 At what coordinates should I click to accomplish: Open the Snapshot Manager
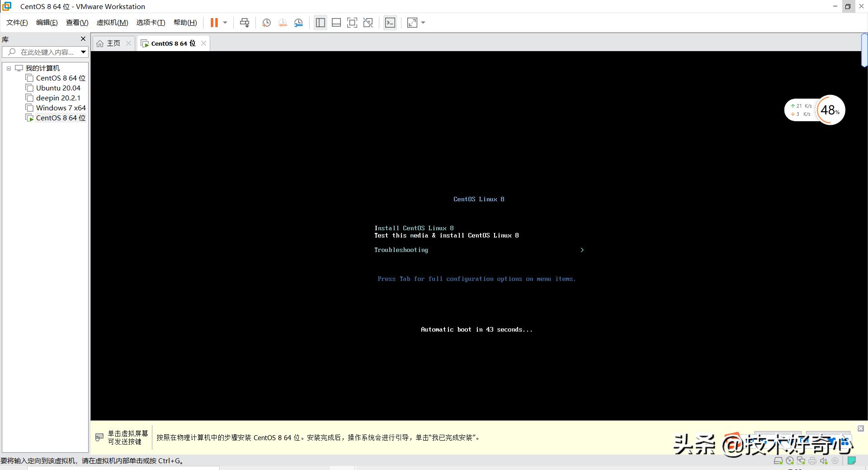[298, 23]
